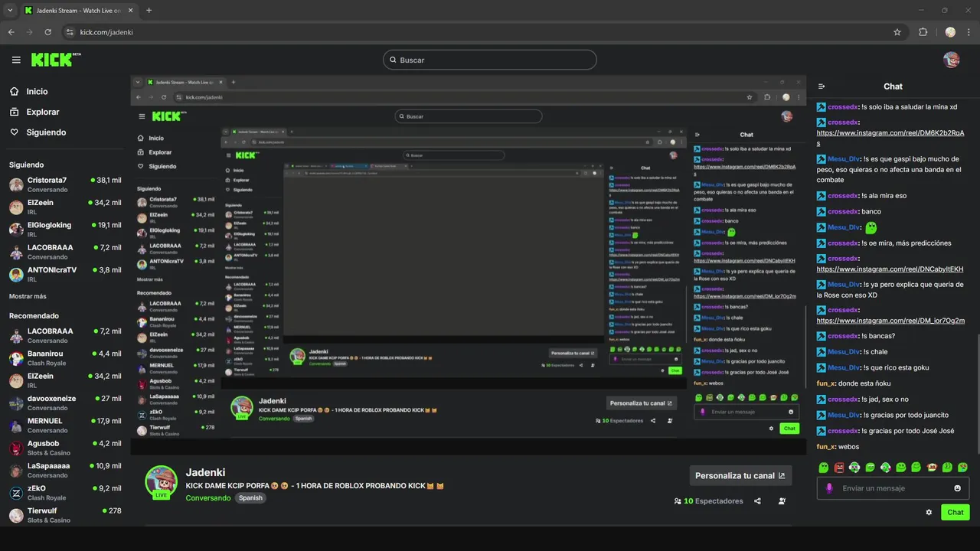The image size is (980, 551).
Task: Open LaSapaaaaa channel in Recomendado
Action: click(x=65, y=470)
